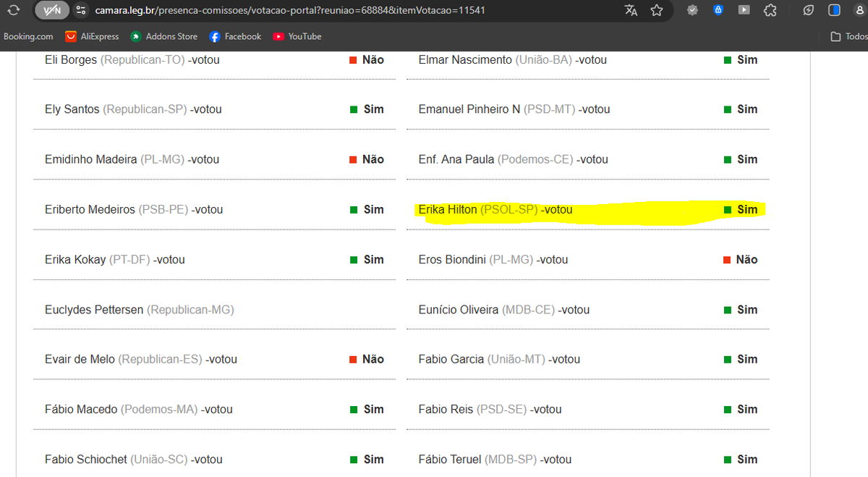Click the Elmar Nascimento row name

(465, 60)
